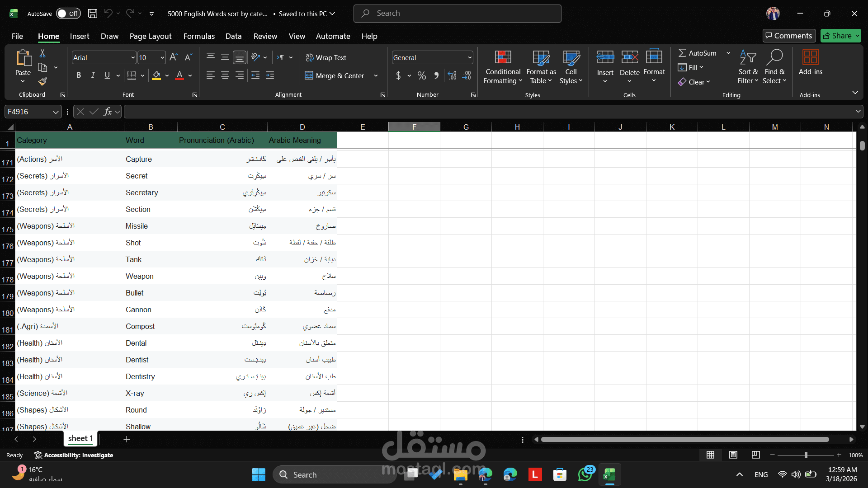Screen dimensions: 868x488
Task: Select the Increase Decimal icon
Action: point(452,75)
